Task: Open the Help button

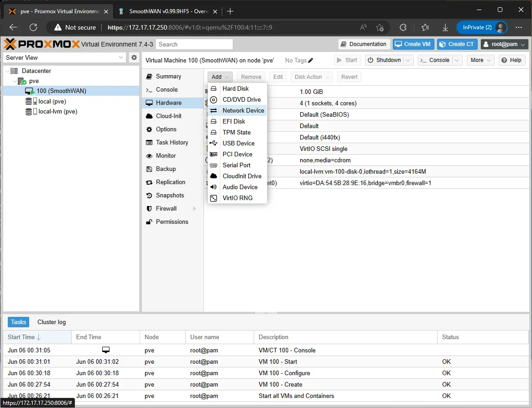Action: (512, 60)
